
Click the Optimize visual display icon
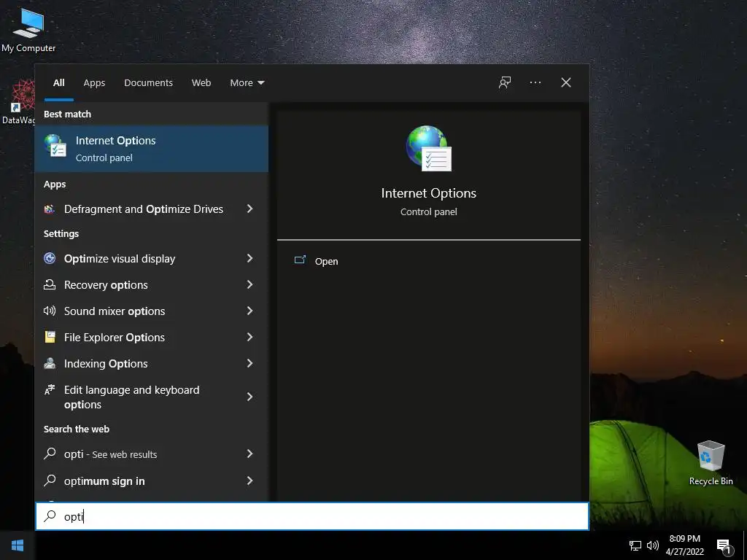point(50,258)
